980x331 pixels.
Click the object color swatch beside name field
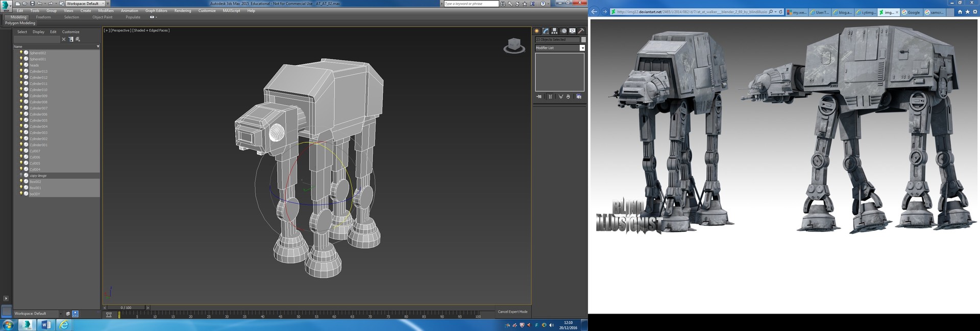point(583,39)
